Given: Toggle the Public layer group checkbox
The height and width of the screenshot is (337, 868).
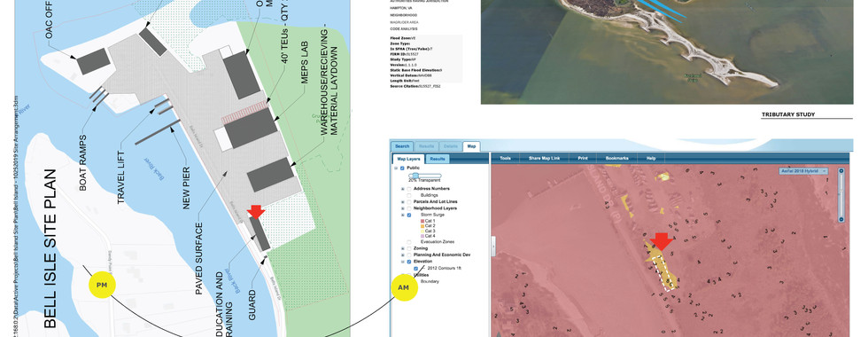Looking at the screenshot, I should coord(402,168).
